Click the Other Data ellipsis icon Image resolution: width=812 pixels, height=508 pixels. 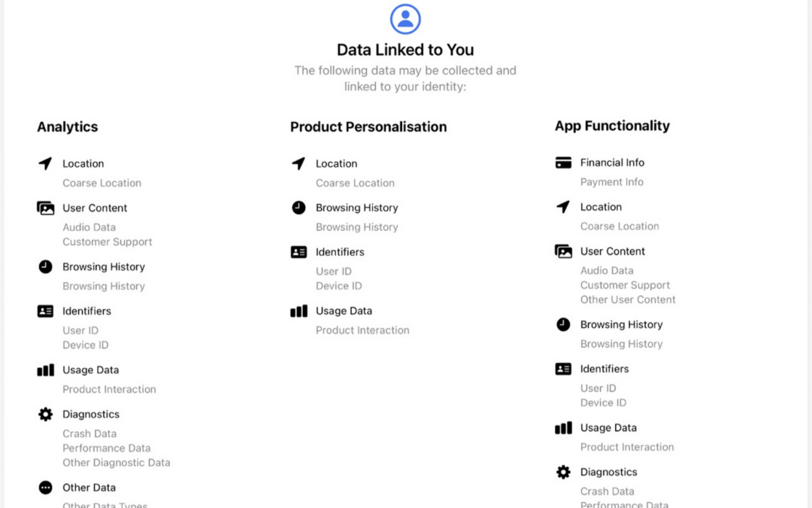tap(46, 487)
